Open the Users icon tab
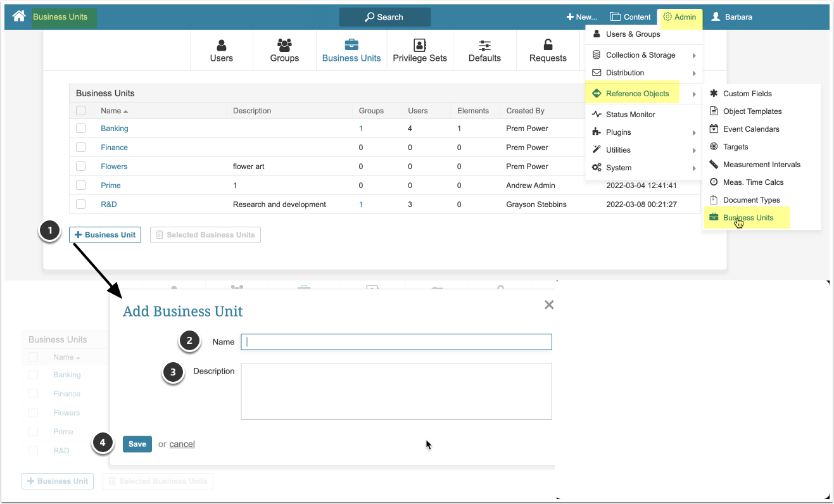Image resolution: width=834 pixels, height=504 pixels. (221, 51)
